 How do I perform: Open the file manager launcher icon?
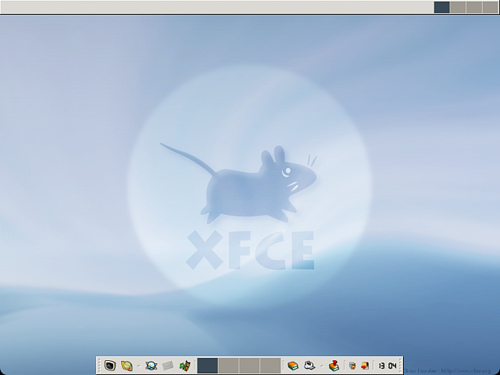point(127,366)
